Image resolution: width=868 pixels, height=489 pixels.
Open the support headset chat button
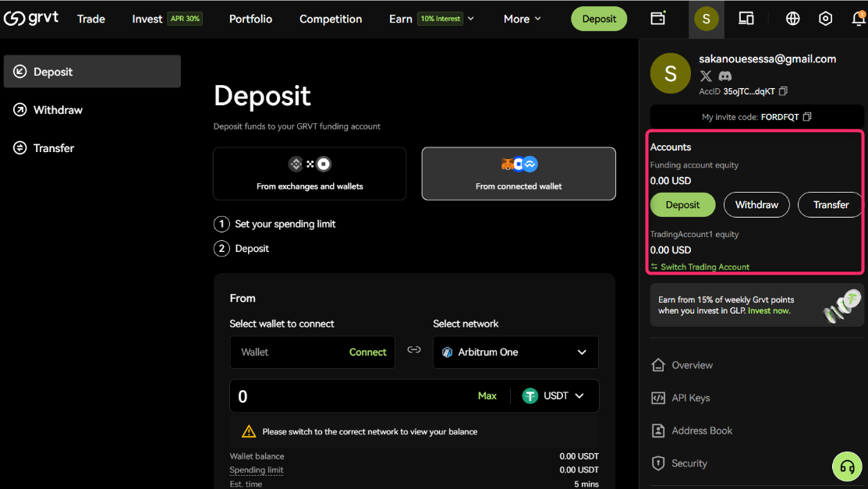click(x=846, y=466)
